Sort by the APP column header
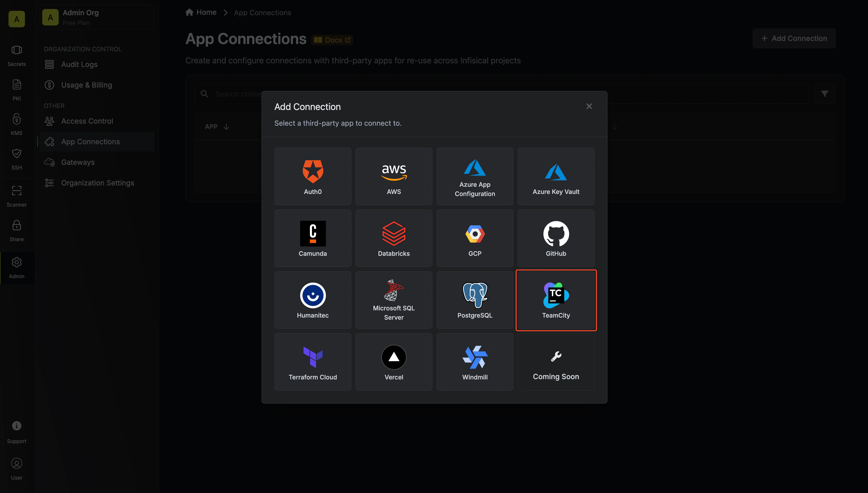868x493 pixels. point(217,127)
